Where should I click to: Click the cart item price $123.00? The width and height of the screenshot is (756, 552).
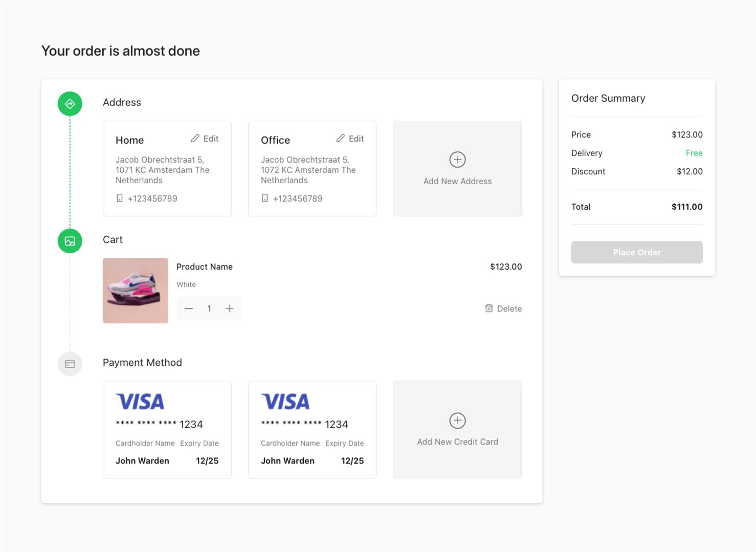pyautogui.click(x=506, y=267)
